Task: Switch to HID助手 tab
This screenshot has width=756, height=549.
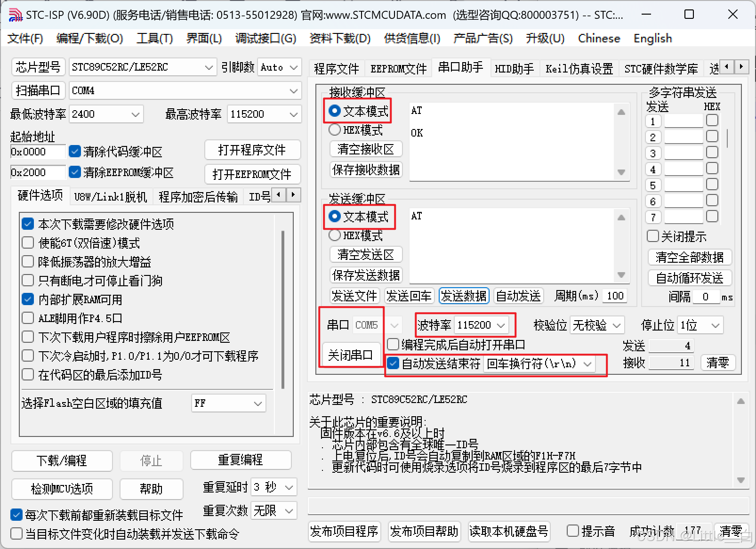Action: point(514,69)
